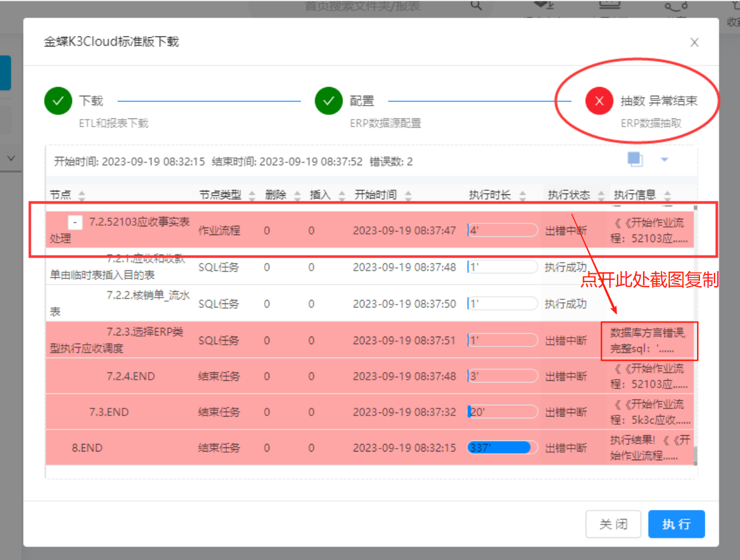Click the ERP数据源配置 subtitle
Screen dimensions: 740x560
pyautogui.click(x=385, y=123)
